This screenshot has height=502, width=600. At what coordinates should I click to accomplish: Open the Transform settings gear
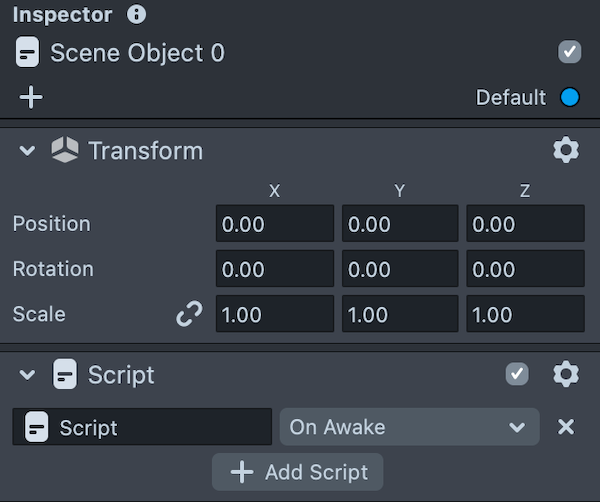(566, 151)
